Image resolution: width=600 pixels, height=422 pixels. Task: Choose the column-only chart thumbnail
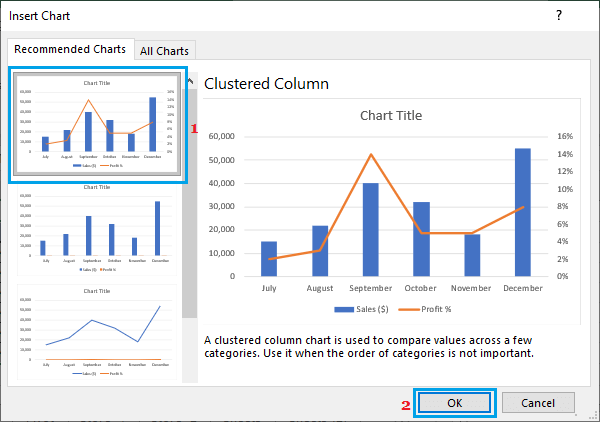(x=97, y=234)
